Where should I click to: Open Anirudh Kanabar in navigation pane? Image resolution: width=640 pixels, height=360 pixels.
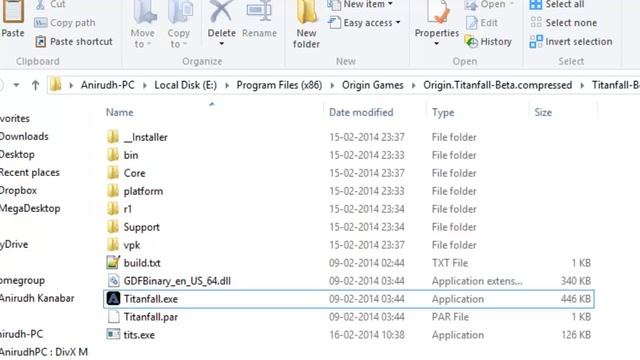[37, 298]
